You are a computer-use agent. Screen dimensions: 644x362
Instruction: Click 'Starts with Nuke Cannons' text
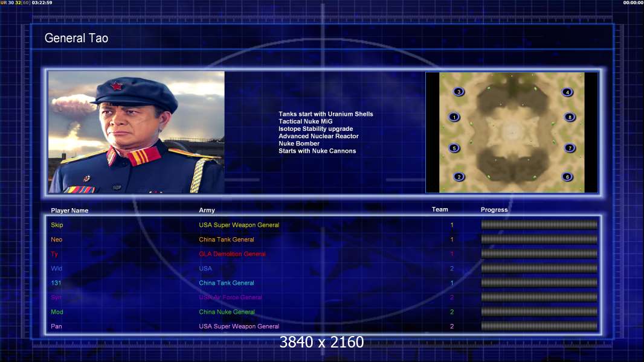pos(317,151)
